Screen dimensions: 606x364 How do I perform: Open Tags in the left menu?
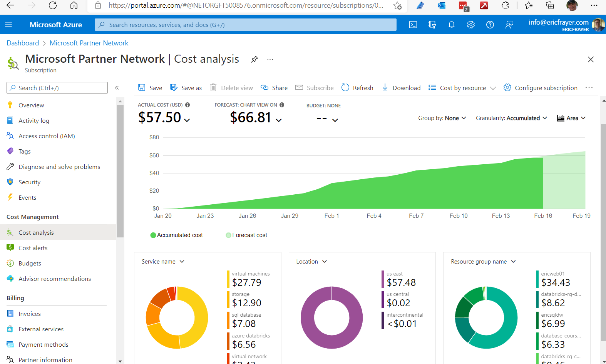coord(25,151)
